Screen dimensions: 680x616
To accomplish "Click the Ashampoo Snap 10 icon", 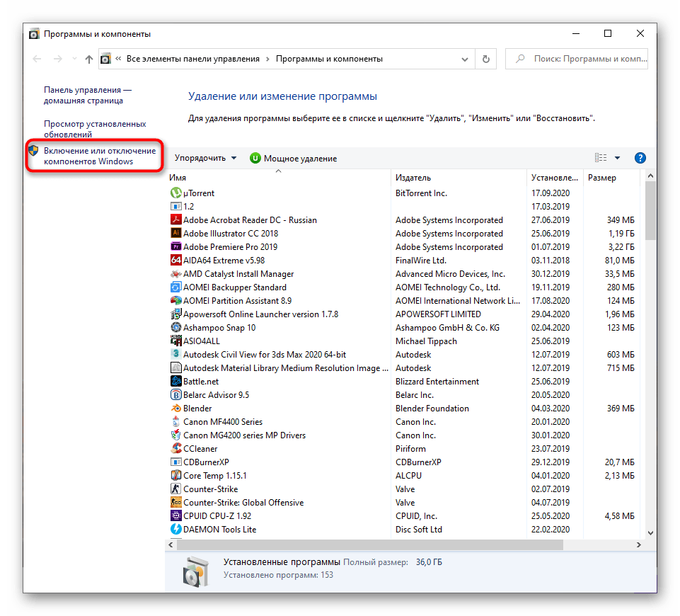I will pos(175,327).
